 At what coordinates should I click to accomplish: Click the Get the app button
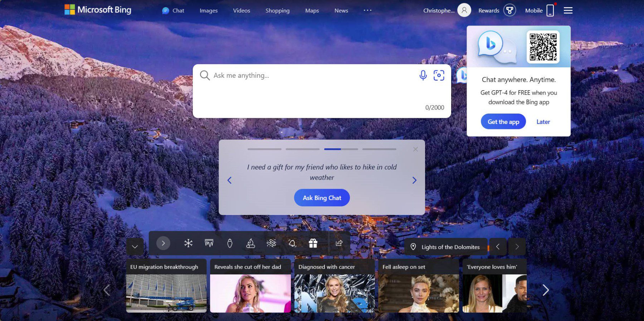point(503,122)
